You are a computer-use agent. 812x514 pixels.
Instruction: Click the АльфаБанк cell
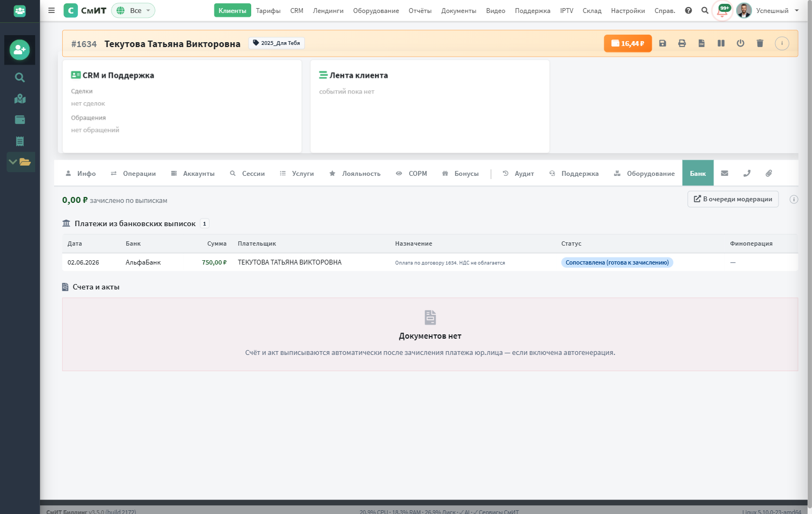click(x=143, y=262)
